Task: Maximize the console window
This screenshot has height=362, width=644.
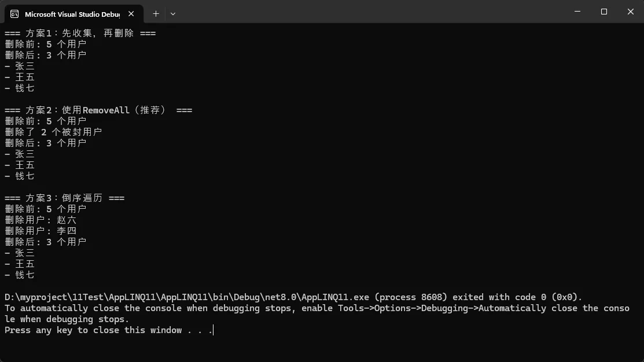Action: (x=603, y=12)
